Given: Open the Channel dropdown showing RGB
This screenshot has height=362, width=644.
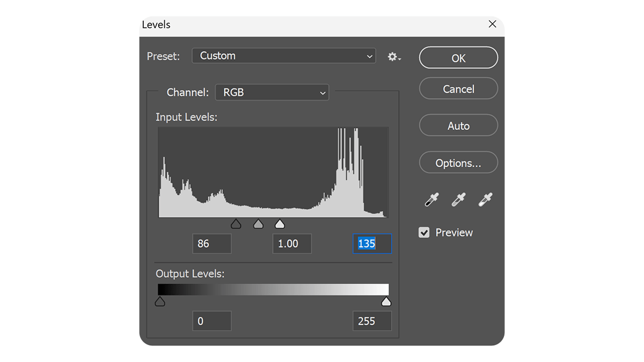Looking at the screenshot, I should pos(272,92).
